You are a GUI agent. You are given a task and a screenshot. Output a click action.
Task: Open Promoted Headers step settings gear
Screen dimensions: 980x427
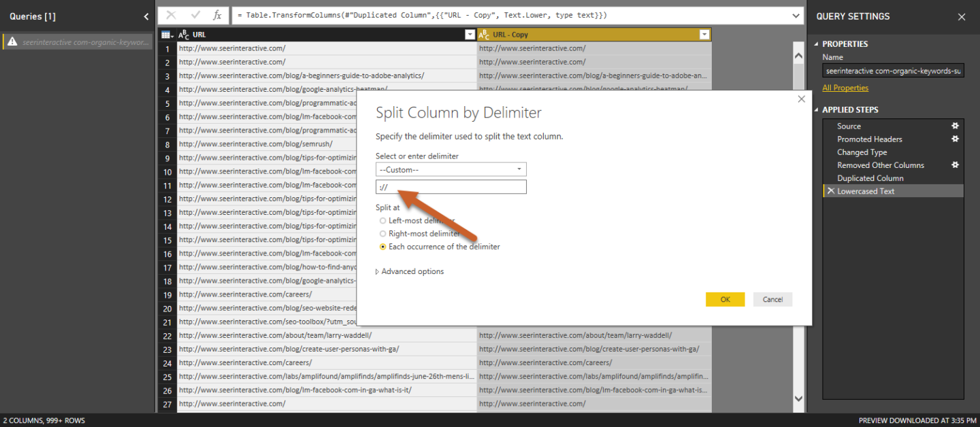pyautogui.click(x=955, y=139)
